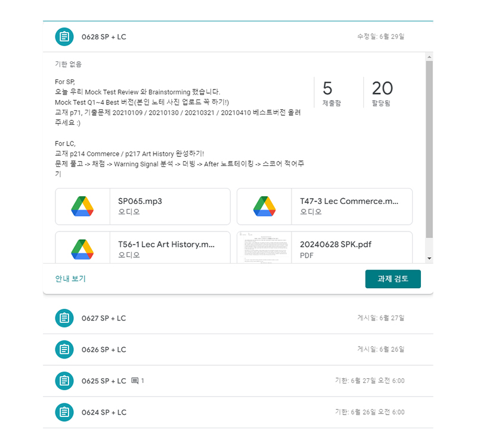477x448 pixels.
Task: Open the 20240628 SPK.pdf thumbnail preview
Action: point(264,248)
